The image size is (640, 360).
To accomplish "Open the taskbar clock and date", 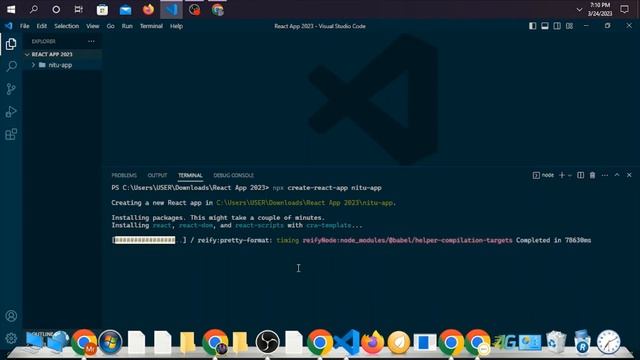I will click(600, 9).
